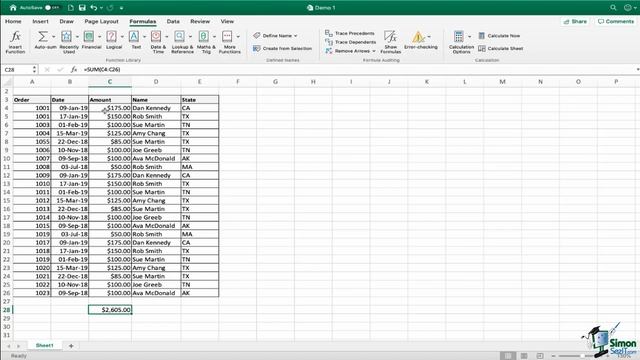Open the Lookup & Reference functions icon
The width and height of the screenshot is (640, 360).
click(x=179, y=37)
